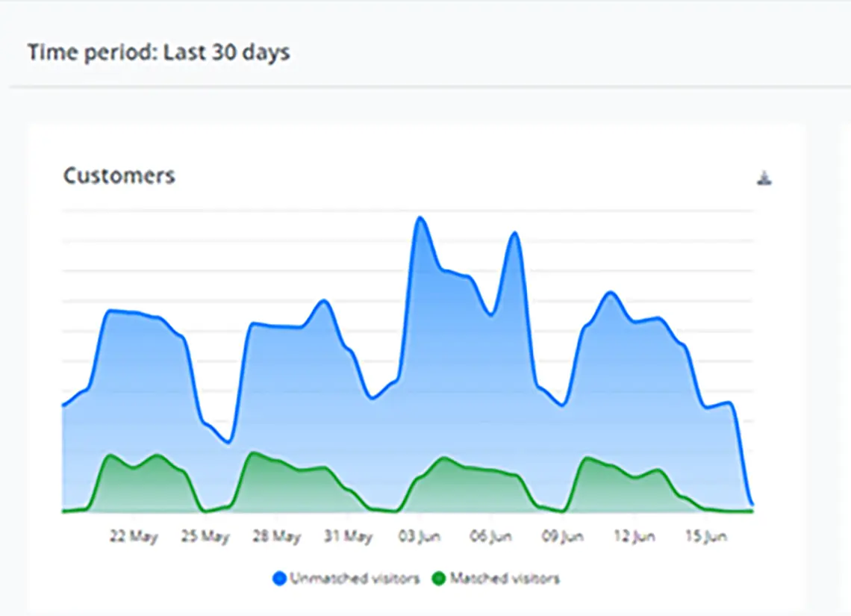This screenshot has height=616, width=851.
Task: Click the Customers chart title
Action: tap(119, 175)
